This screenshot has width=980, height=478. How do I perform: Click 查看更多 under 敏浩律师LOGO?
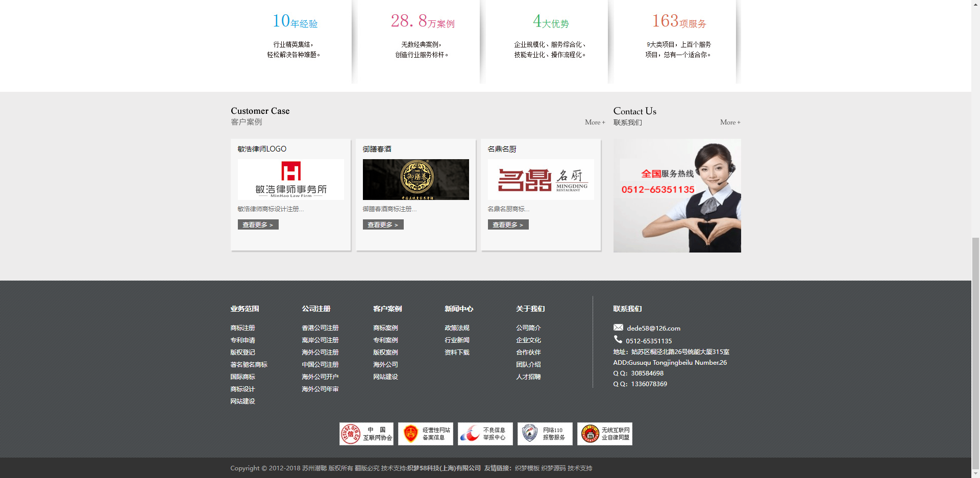(x=258, y=224)
